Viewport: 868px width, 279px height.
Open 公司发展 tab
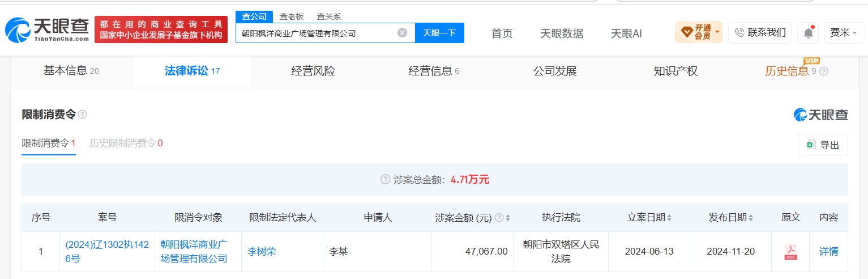pyautogui.click(x=555, y=71)
